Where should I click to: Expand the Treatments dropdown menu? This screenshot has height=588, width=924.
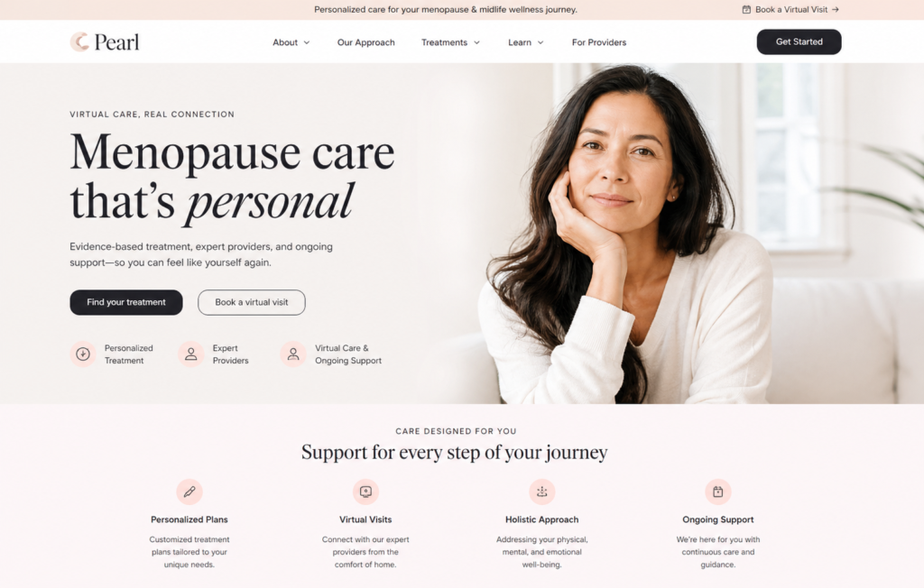(x=451, y=42)
